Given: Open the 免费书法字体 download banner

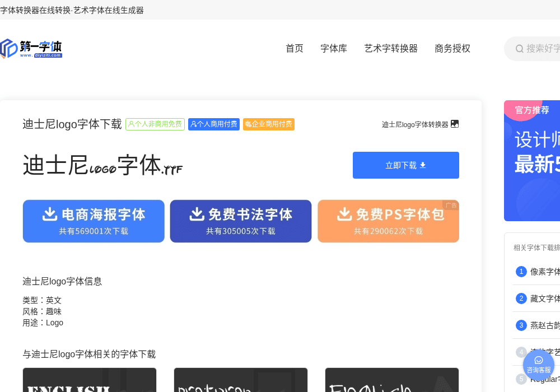Looking at the screenshot, I should 241,221.
